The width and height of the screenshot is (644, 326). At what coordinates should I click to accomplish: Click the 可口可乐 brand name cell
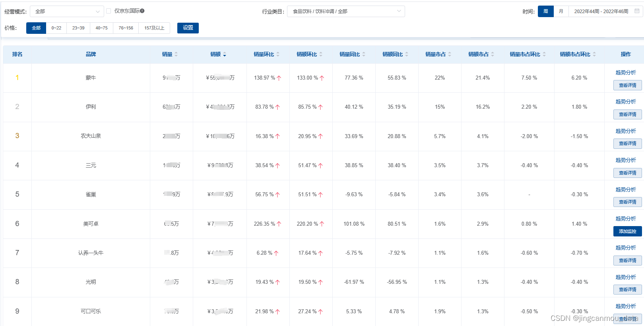coord(91,311)
